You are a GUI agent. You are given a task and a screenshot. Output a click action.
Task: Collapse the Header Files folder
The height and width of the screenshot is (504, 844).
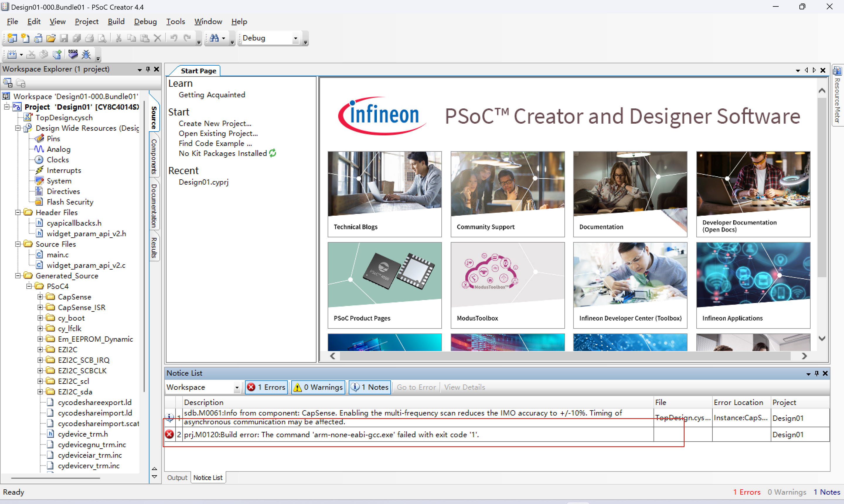tap(18, 212)
